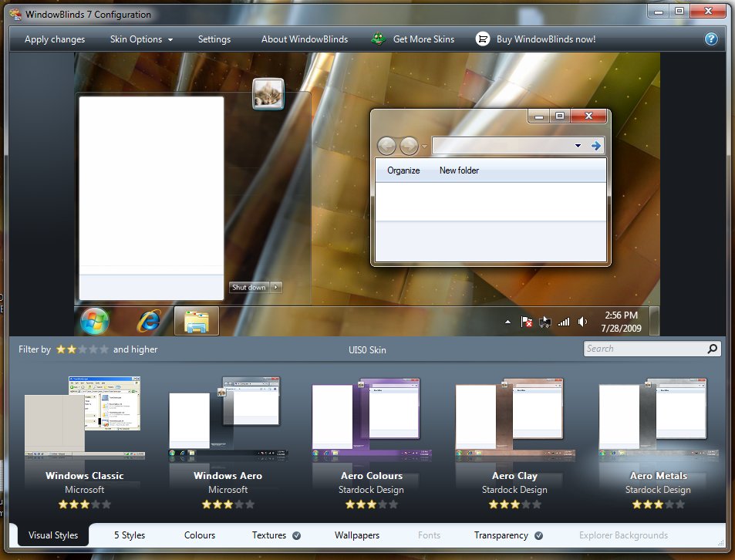Click New folder in the preview window
Screen dimensions: 735x560
pyautogui.click(x=460, y=170)
